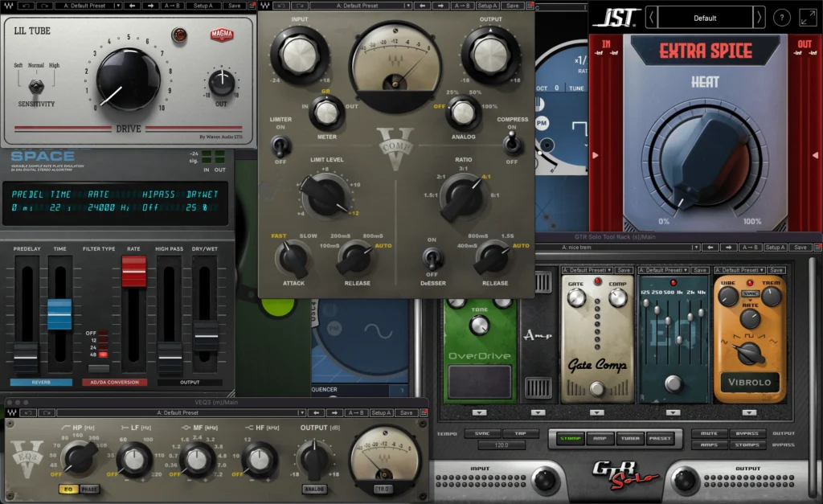Click JST expand window arrows icon
Screen dimensions: 823x504
[807, 18]
